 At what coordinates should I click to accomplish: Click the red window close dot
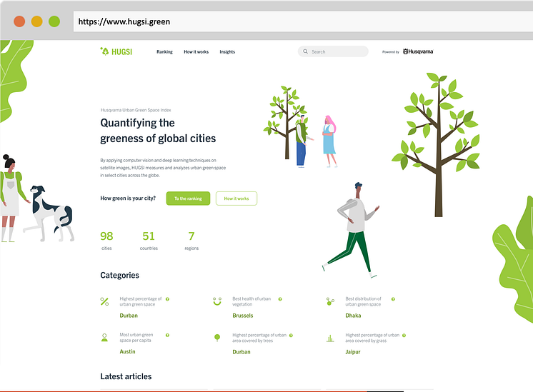[x=19, y=21]
